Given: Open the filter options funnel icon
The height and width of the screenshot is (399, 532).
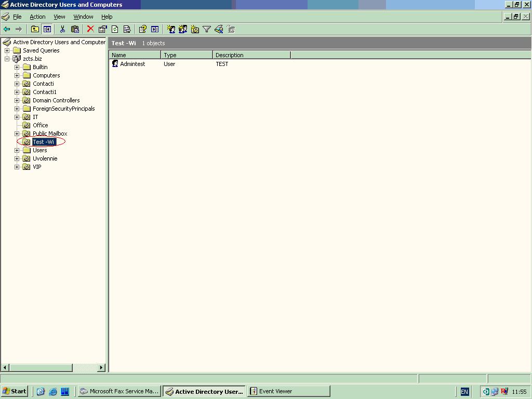Looking at the screenshot, I should [207, 29].
